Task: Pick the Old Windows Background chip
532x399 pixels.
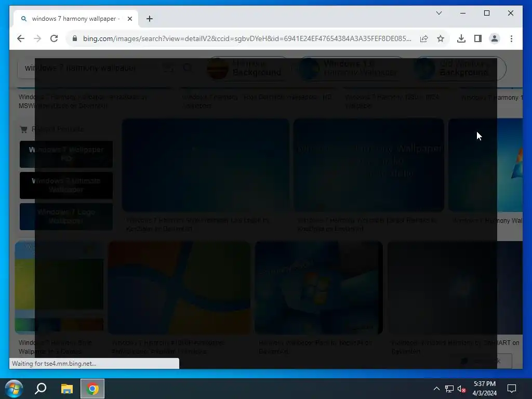Action: coord(461,68)
